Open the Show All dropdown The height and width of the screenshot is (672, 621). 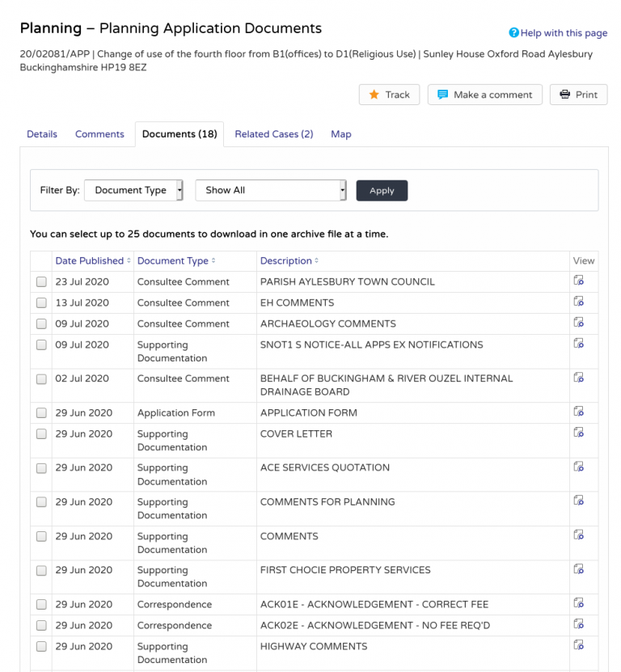click(270, 190)
